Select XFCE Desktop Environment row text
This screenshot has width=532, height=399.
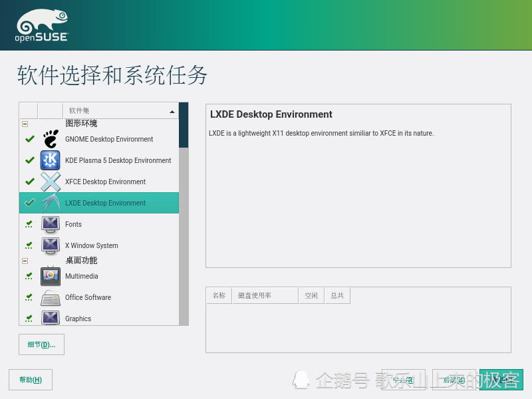click(x=105, y=182)
